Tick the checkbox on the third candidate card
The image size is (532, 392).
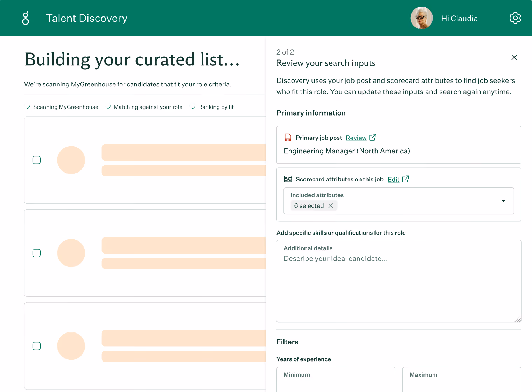(x=36, y=346)
